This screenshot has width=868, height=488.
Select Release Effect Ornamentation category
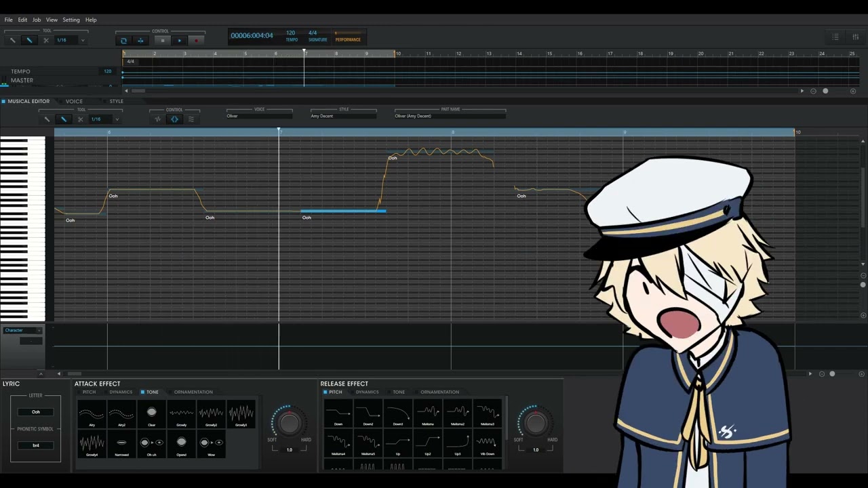[x=439, y=392]
